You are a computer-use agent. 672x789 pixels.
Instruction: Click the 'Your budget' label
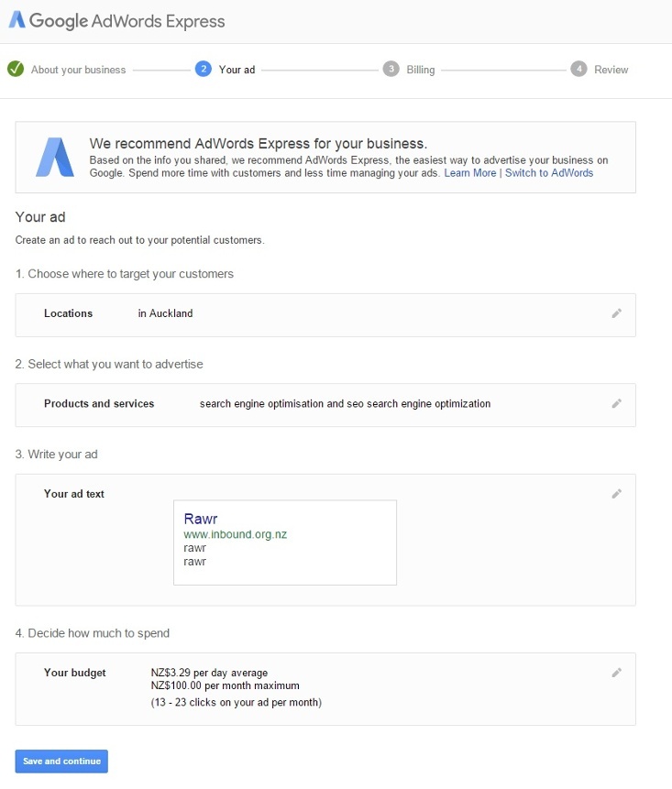tap(75, 673)
